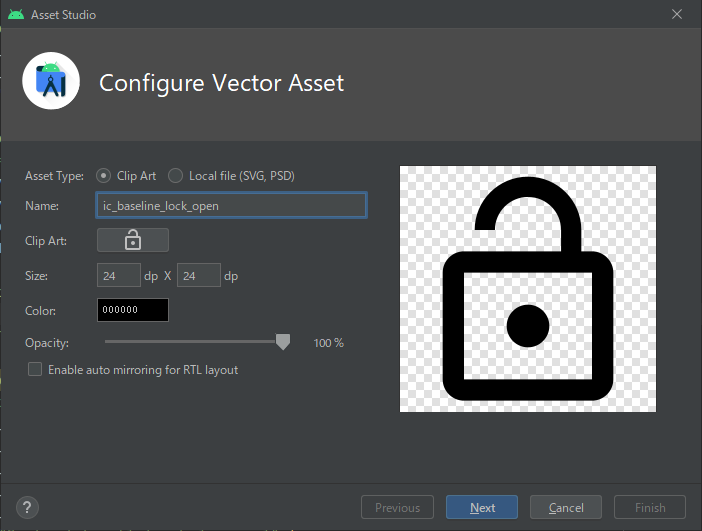Open the 000000 color picker

[133, 310]
